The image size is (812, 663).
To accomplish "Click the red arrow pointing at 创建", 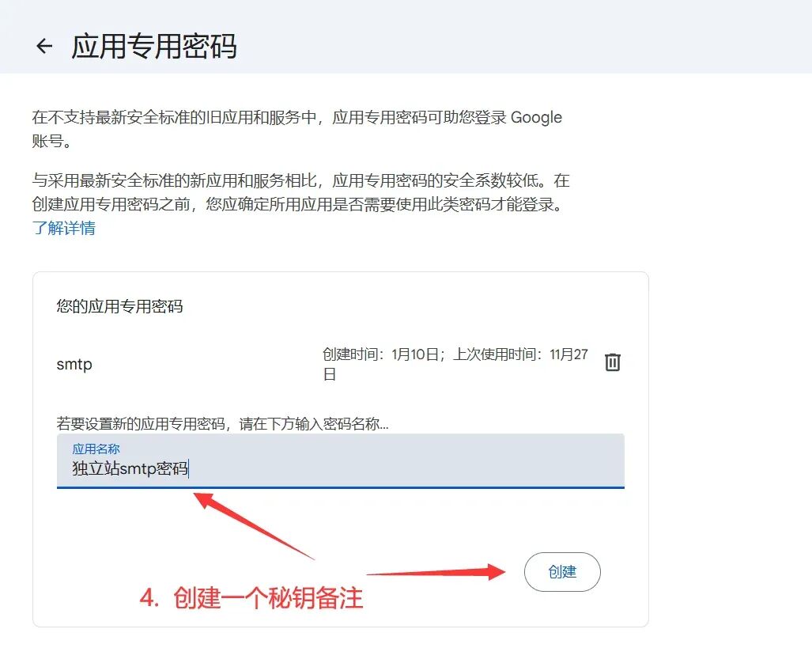I will click(436, 572).
